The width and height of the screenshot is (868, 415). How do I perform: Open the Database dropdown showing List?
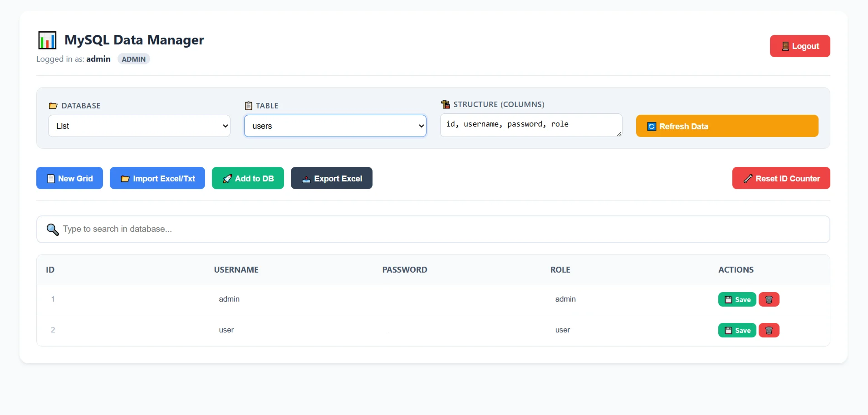point(139,126)
